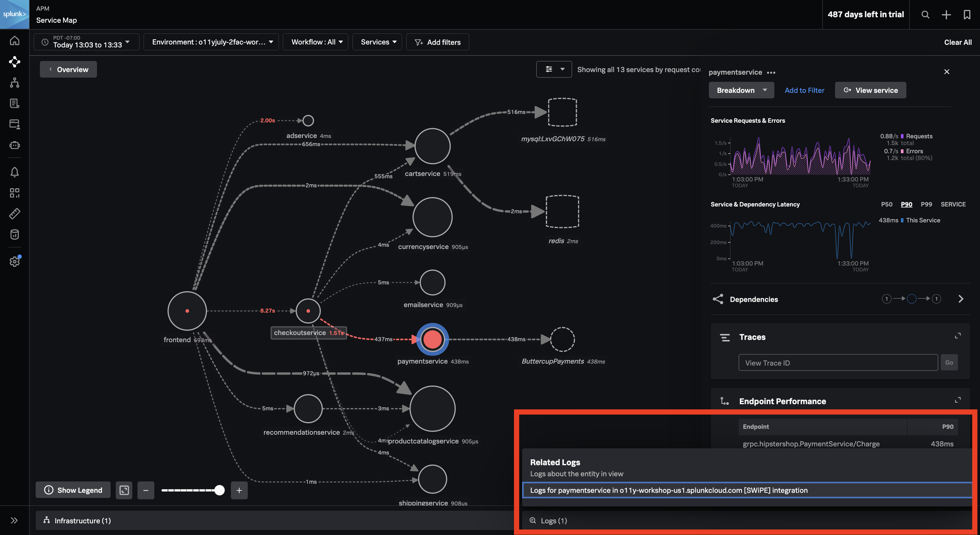Viewport: 980px width, 535px height.
Task: Select the Log Observer icon in sidebar
Action: [x=15, y=103]
